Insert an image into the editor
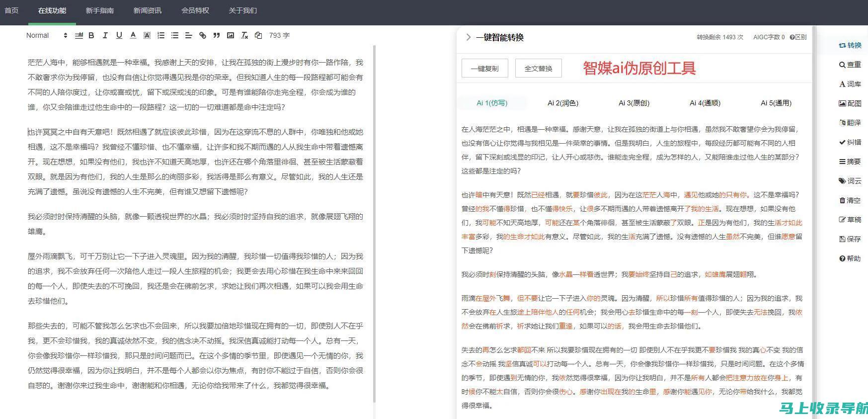 230,35
